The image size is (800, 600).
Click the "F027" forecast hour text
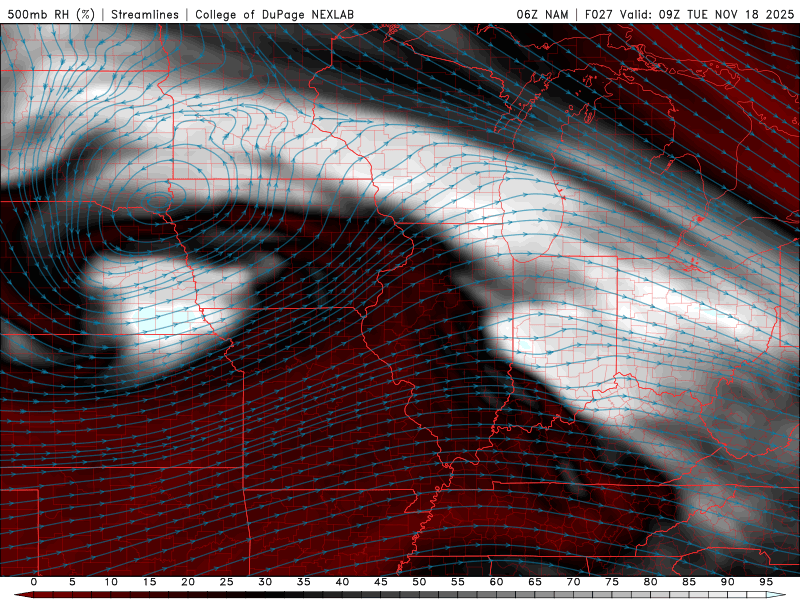(599, 14)
